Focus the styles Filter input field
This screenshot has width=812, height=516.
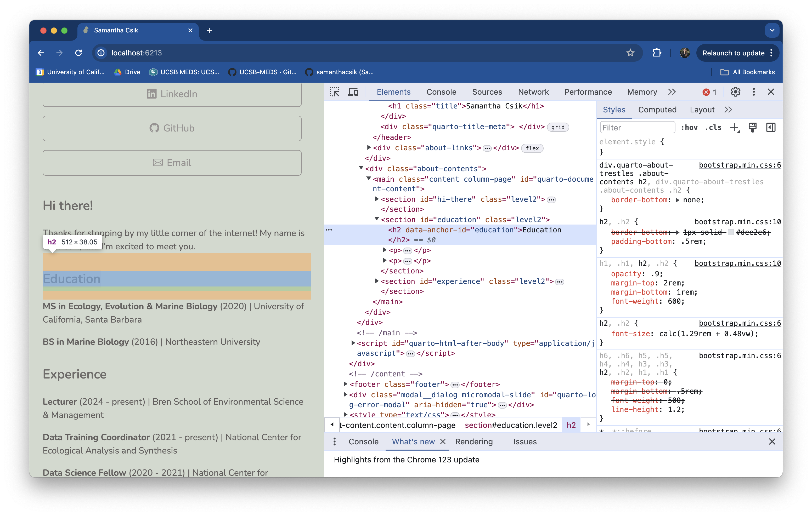tap(637, 127)
